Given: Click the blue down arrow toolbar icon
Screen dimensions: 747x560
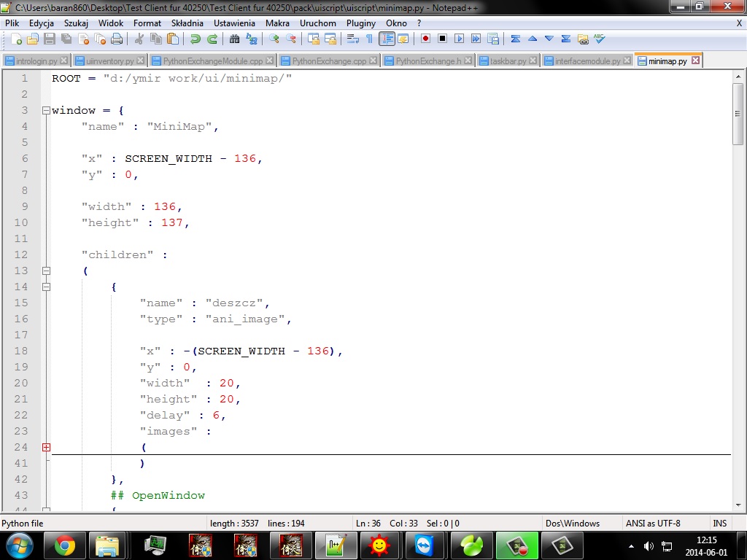Looking at the screenshot, I should pyautogui.click(x=549, y=39).
